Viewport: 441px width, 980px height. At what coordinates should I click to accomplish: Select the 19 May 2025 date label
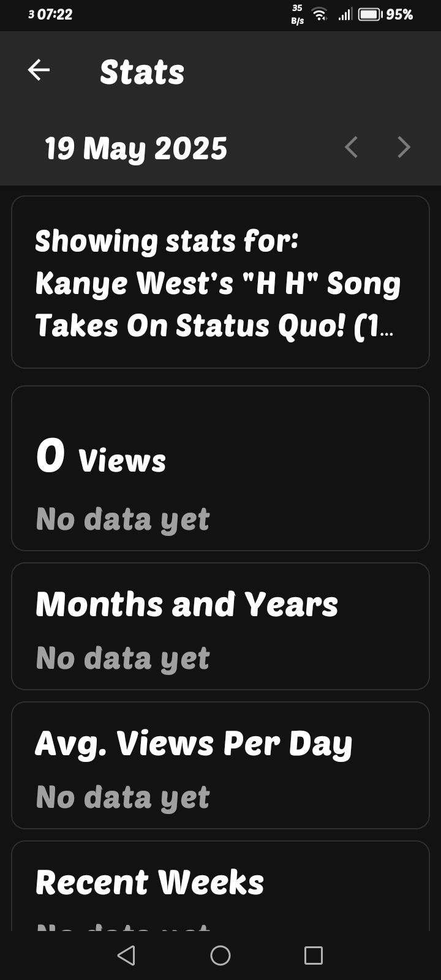[136, 149]
